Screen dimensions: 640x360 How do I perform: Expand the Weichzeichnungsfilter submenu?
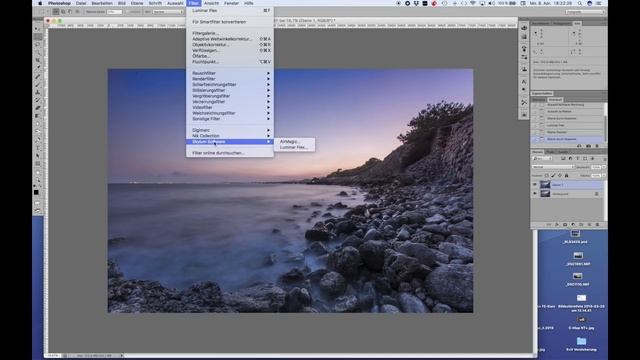coord(230,113)
